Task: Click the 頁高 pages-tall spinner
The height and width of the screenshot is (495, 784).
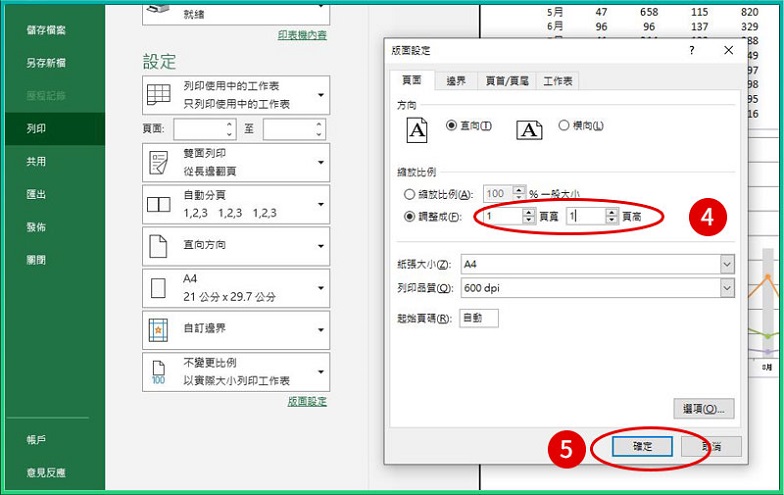Action: pyautogui.click(x=612, y=216)
